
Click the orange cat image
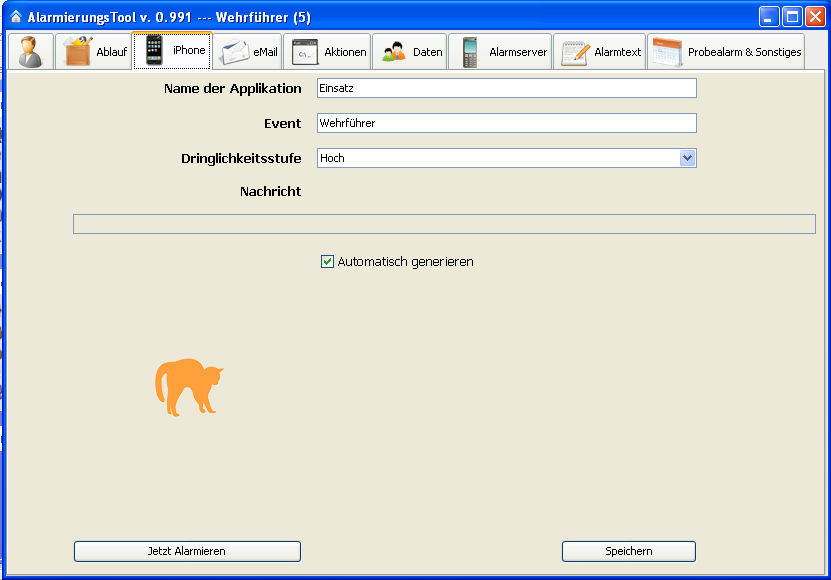pos(188,387)
